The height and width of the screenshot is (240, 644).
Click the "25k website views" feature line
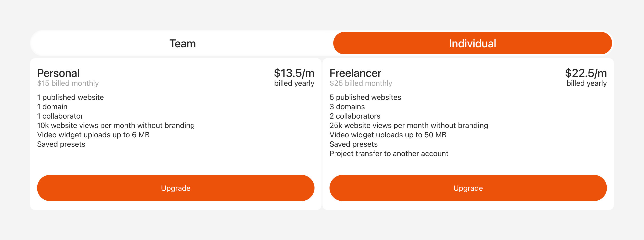(409, 126)
